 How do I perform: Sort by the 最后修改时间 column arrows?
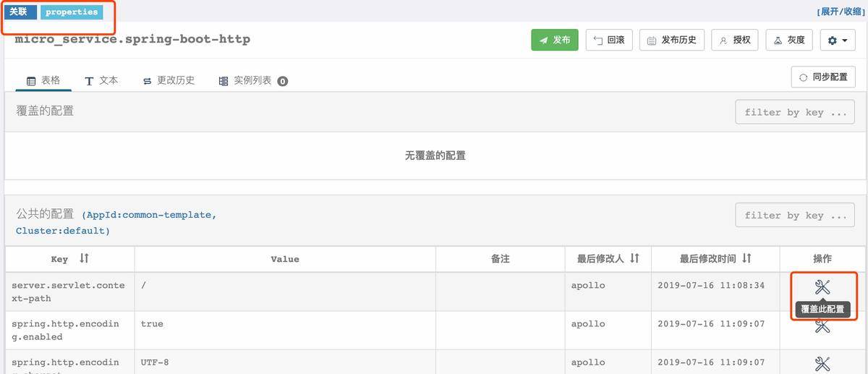746,258
